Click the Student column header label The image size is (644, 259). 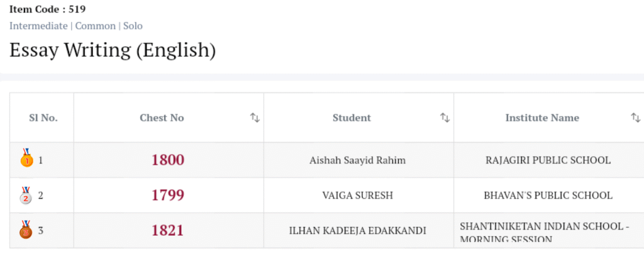point(352,118)
